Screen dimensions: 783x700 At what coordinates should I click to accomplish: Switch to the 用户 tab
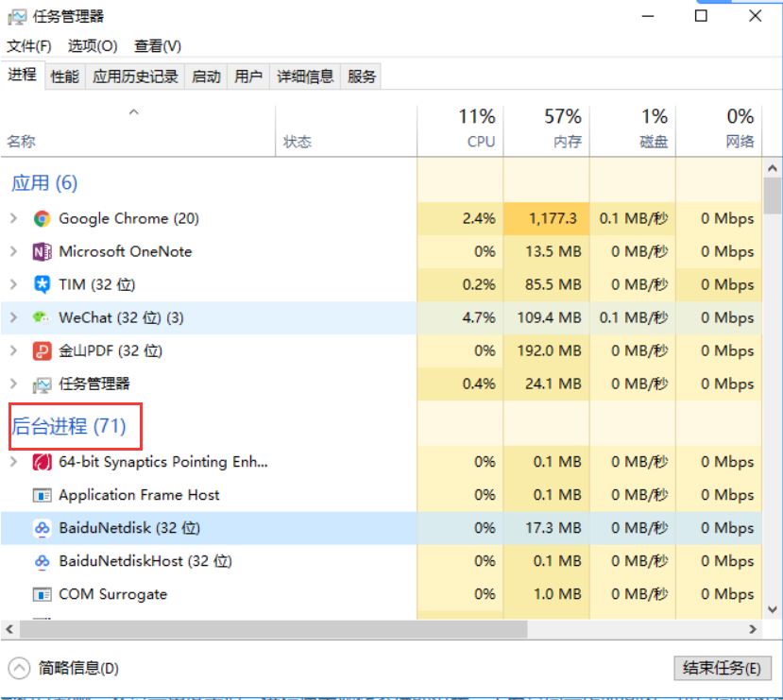tap(248, 77)
